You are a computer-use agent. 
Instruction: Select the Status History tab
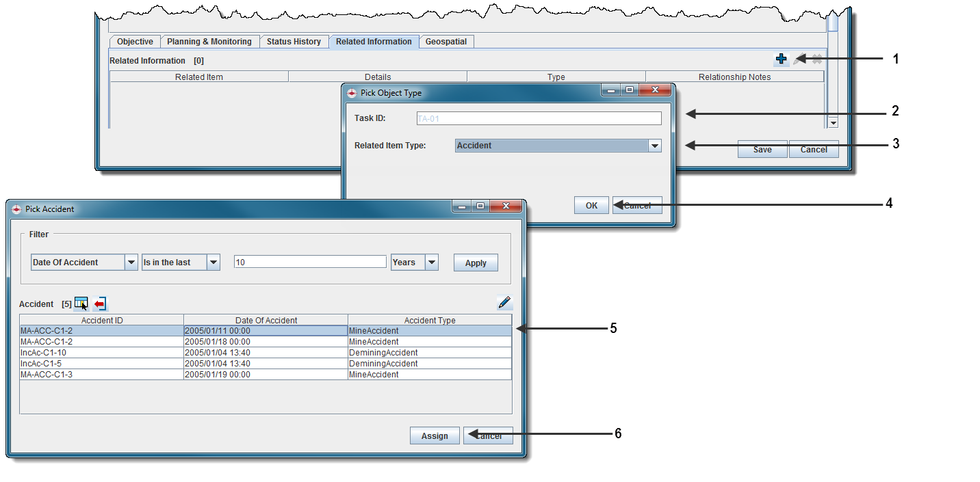[x=294, y=42]
